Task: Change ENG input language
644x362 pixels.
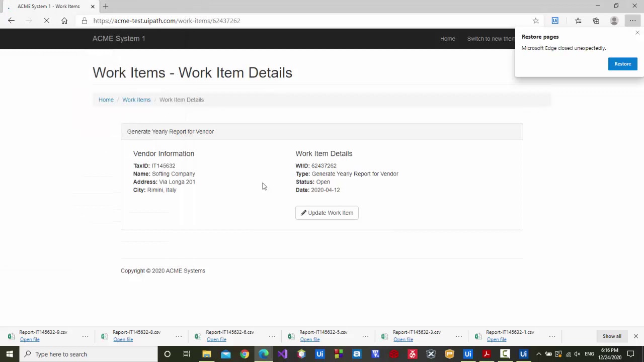Action: tap(589, 354)
